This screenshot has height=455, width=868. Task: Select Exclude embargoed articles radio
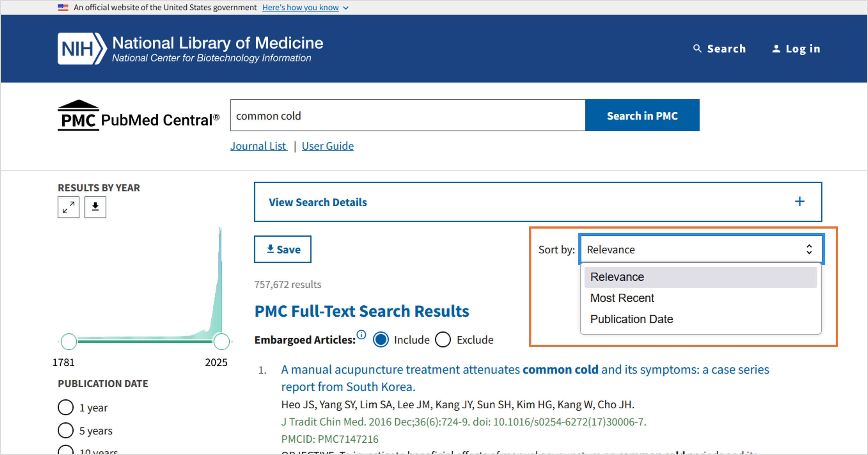click(x=443, y=340)
